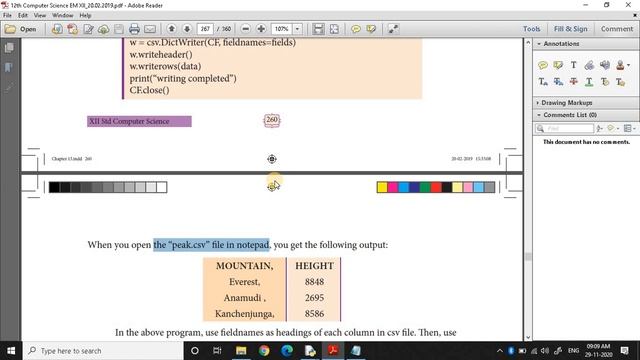Switch to read mode expand icon
The image size is (640, 360).
(393, 29)
